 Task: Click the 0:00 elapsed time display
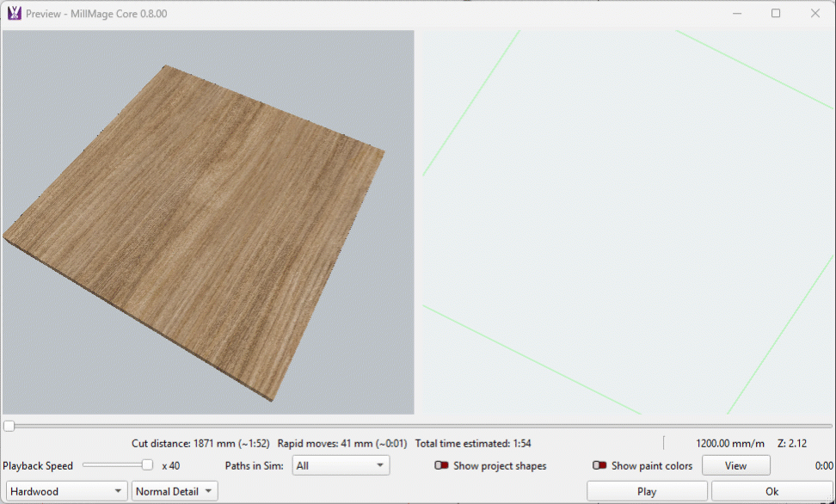823,466
